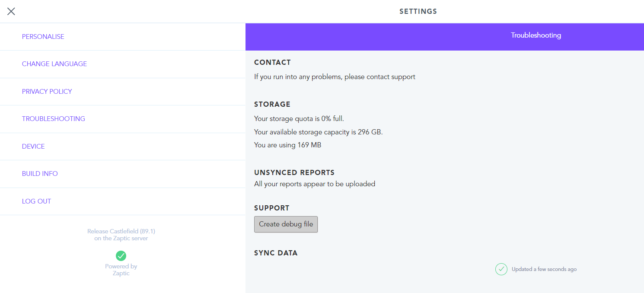Click the Release Castlefield version text
The width and height of the screenshot is (644, 293).
pos(121,235)
